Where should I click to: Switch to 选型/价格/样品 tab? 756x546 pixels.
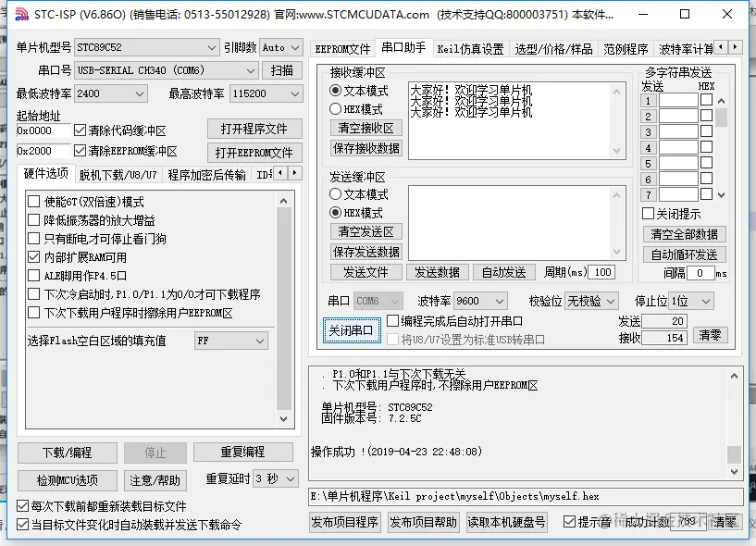click(553, 49)
